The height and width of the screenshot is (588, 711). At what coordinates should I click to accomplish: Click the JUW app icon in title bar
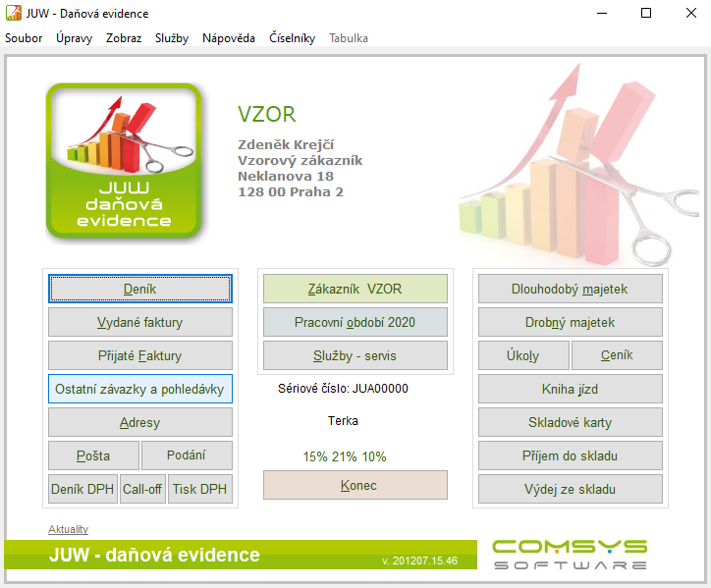pos(13,13)
